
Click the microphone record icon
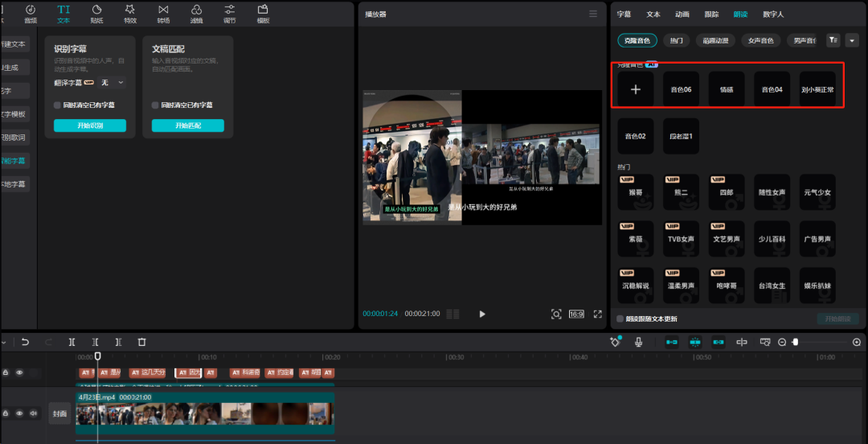click(638, 342)
